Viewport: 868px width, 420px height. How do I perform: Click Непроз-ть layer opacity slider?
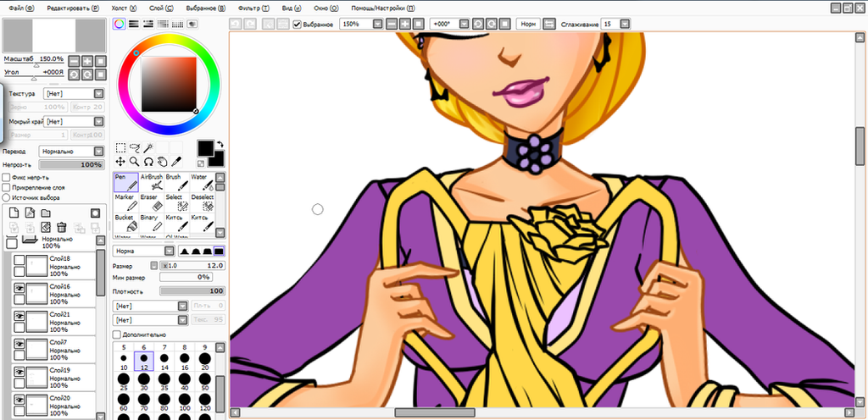(x=71, y=164)
